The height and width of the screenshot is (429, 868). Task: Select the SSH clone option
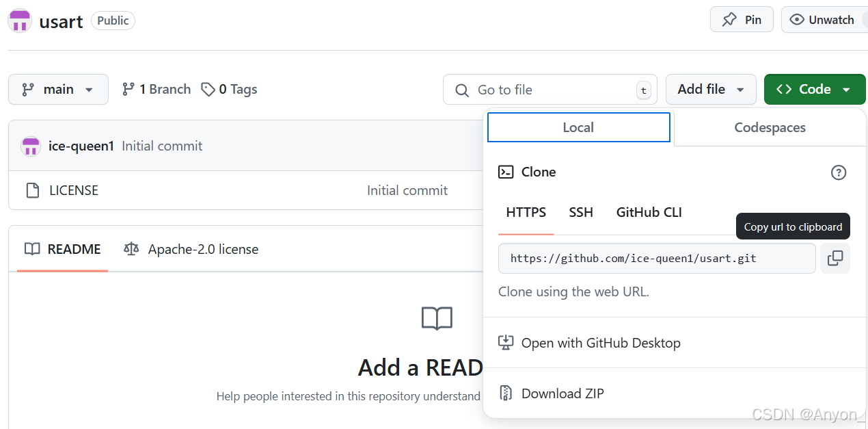click(581, 212)
